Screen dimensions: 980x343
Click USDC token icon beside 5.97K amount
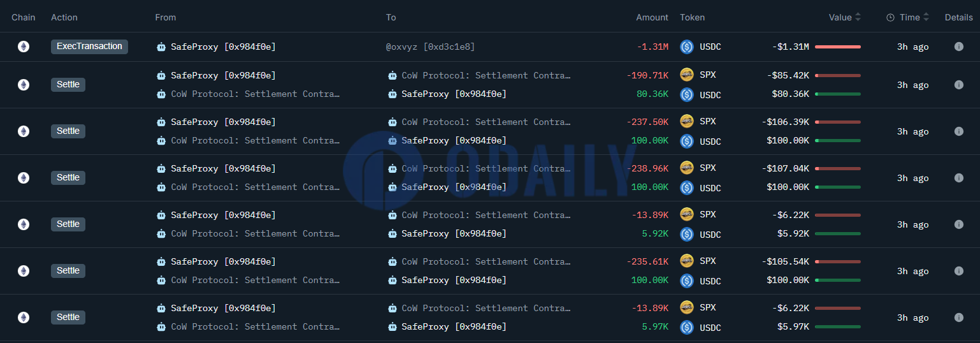[687, 327]
